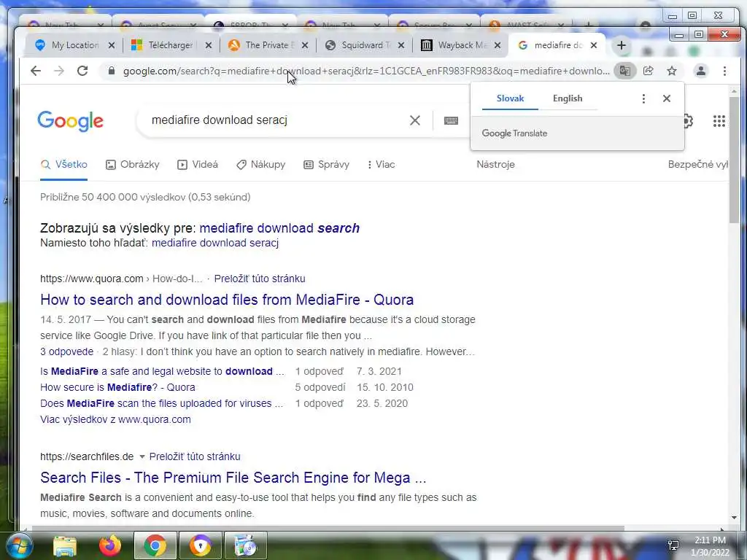Filter results by Nákupy
747x560 pixels.
click(x=261, y=165)
